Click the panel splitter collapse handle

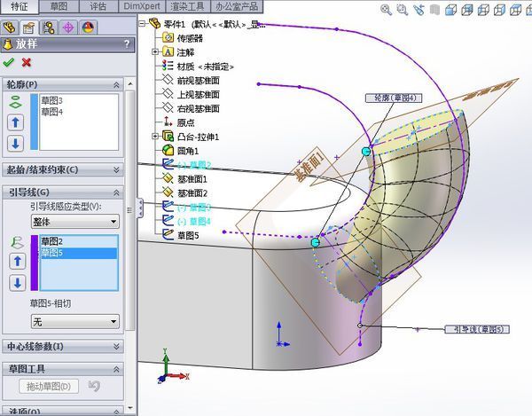pos(140,208)
